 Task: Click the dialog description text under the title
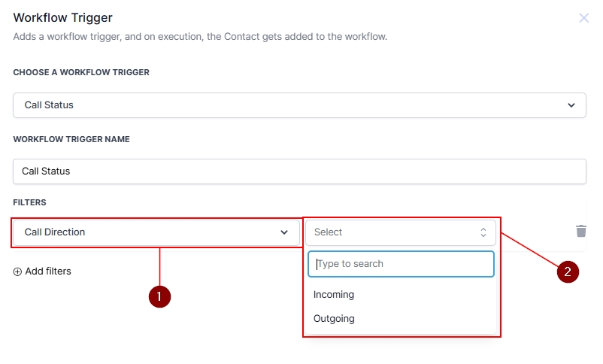click(200, 36)
